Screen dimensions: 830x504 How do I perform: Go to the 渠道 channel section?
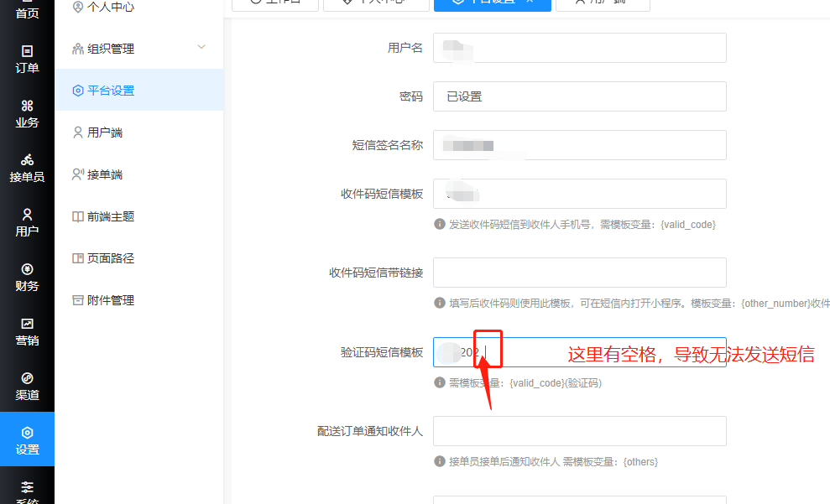tap(27, 386)
